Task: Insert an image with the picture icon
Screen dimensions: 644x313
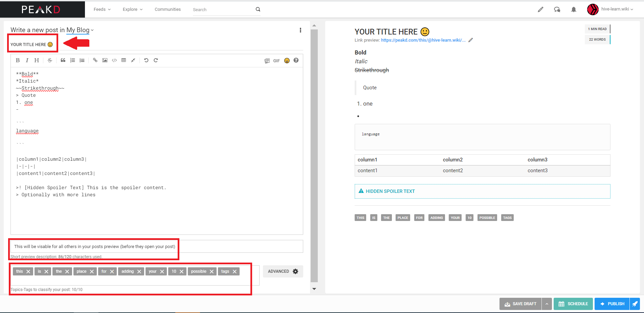Action: [x=105, y=60]
